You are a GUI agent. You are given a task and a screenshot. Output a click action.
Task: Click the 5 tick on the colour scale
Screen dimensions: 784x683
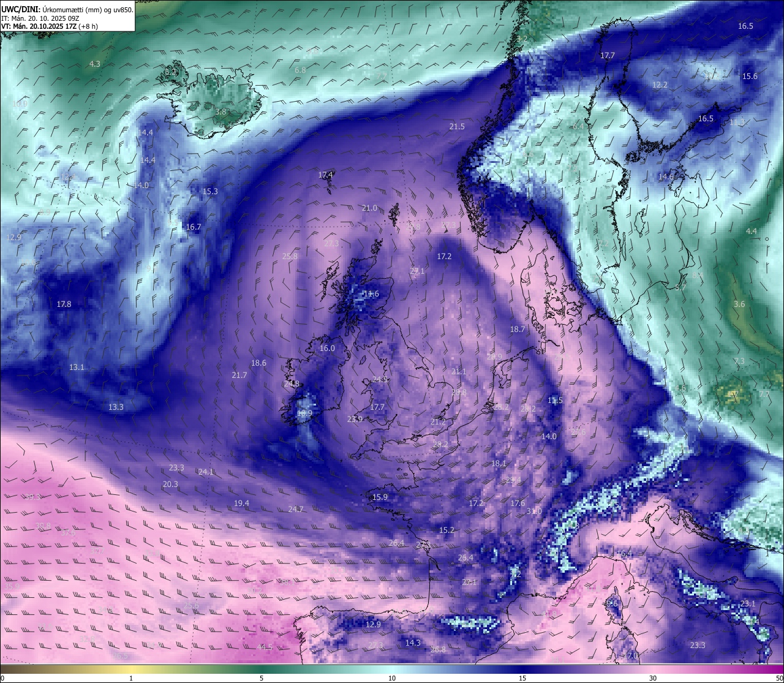click(x=262, y=678)
